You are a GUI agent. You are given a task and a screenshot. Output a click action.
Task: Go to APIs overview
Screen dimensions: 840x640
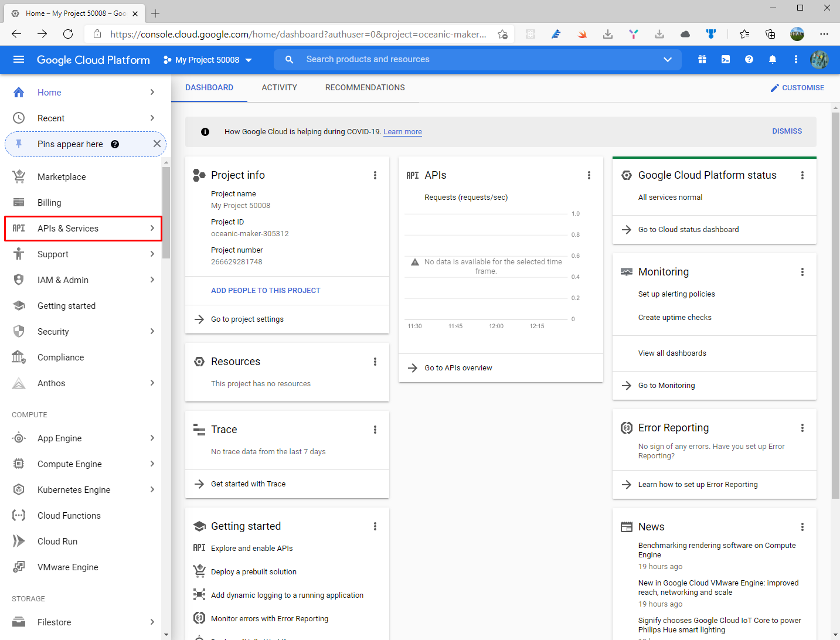458,367
